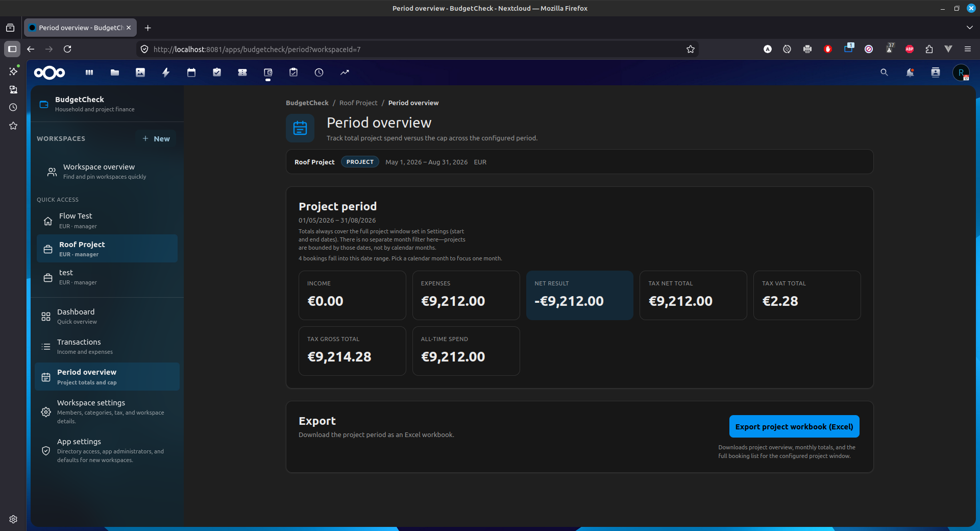This screenshot has height=531, width=980.
Task: Close the Period overview browser tab
Action: pos(129,28)
